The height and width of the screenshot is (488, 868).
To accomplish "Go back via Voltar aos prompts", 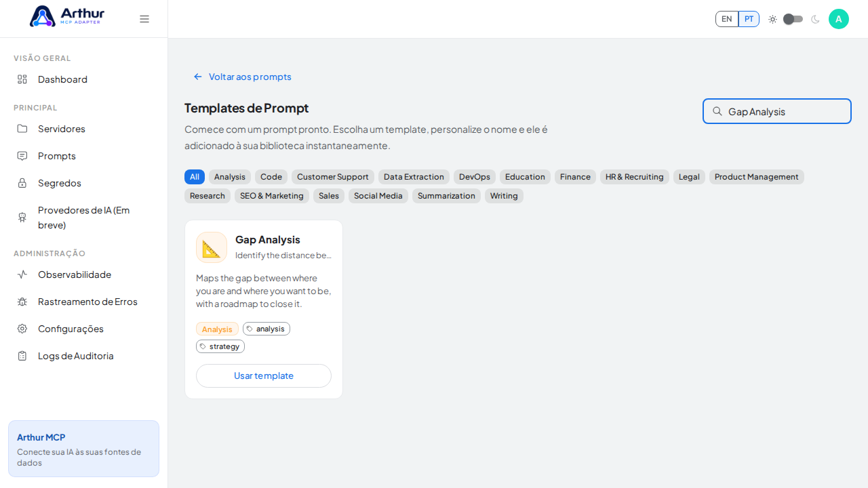I will (242, 77).
